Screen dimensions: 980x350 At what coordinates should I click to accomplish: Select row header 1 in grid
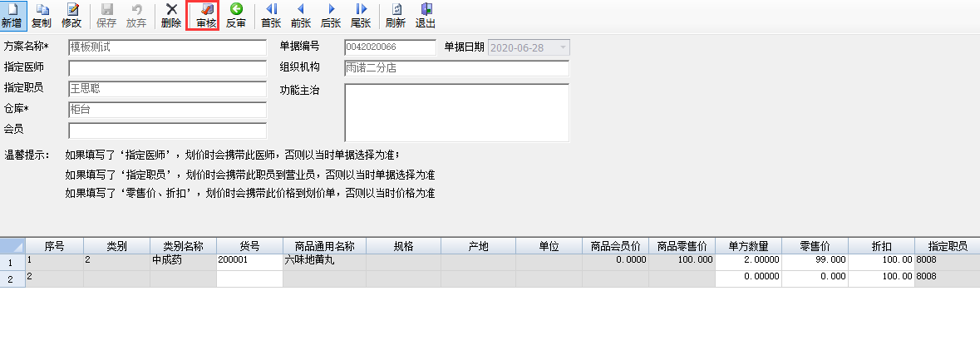[12, 263]
